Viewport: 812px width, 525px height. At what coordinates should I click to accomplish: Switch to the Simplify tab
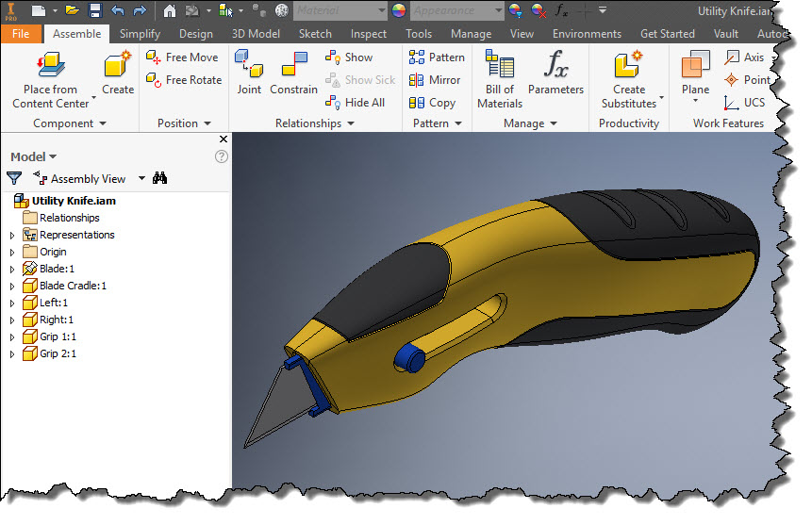(x=140, y=34)
